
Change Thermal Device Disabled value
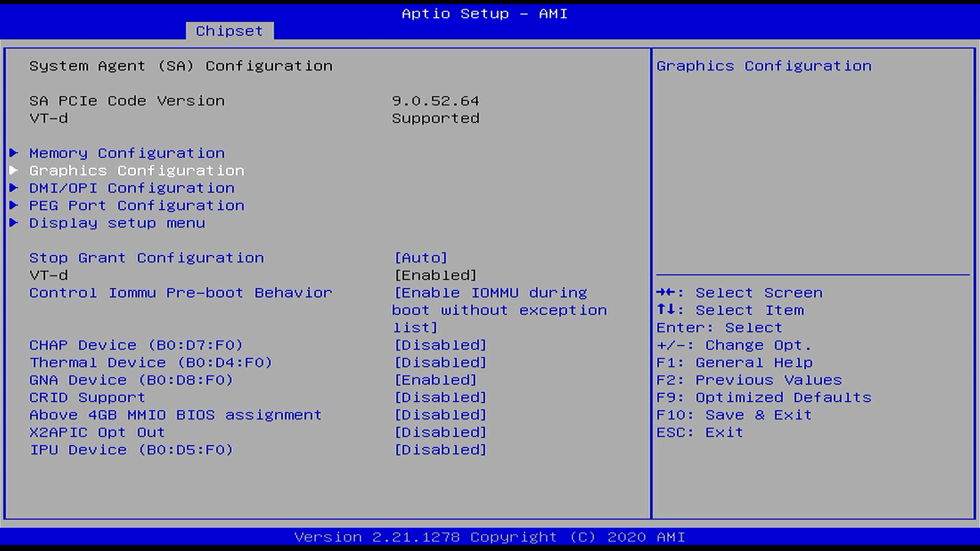pyautogui.click(x=440, y=362)
